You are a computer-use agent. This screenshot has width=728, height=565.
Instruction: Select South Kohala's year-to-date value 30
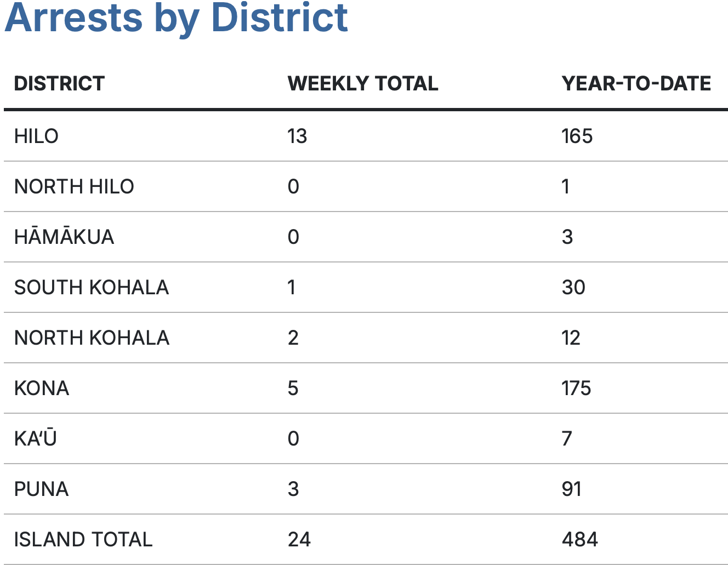tap(574, 287)
